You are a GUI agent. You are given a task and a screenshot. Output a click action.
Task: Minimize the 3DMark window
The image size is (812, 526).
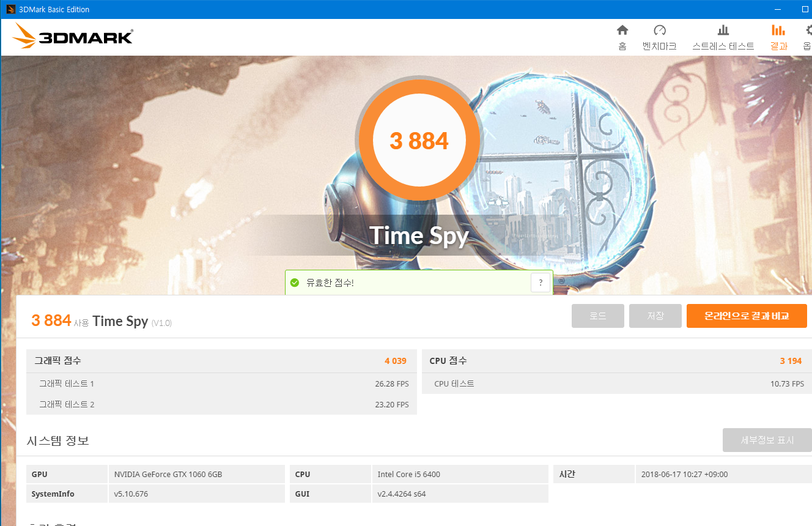[x=778, y=9]
